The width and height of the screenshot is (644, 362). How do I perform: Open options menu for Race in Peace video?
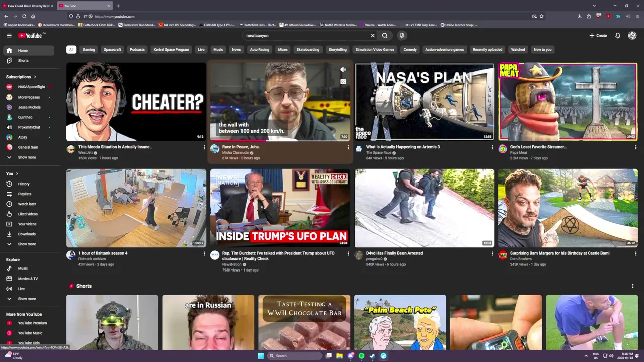348,147
